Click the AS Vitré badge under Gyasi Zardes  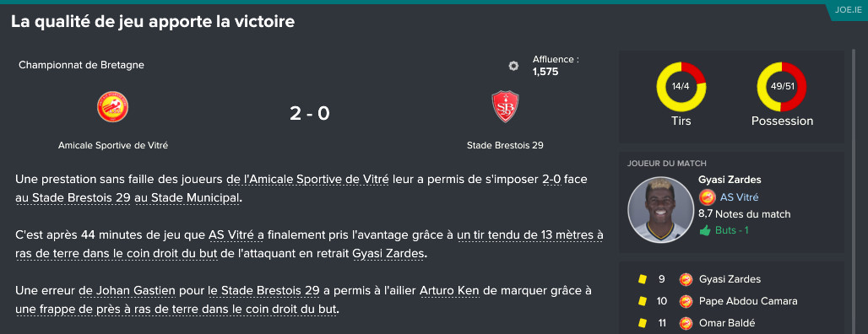pos(708,197)
